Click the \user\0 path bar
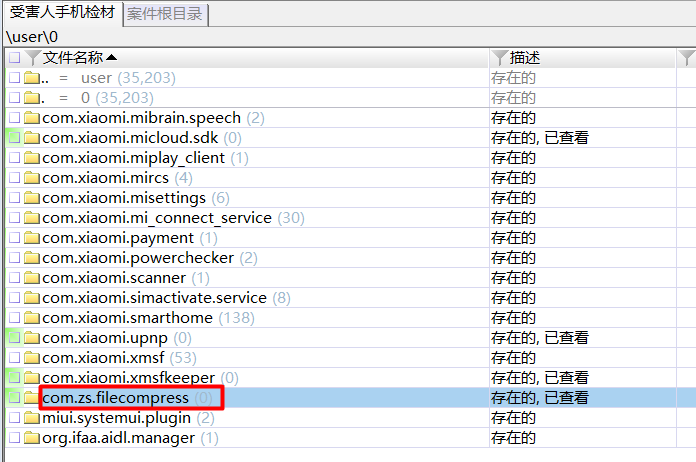696x462 pixels. pos(350,37)
